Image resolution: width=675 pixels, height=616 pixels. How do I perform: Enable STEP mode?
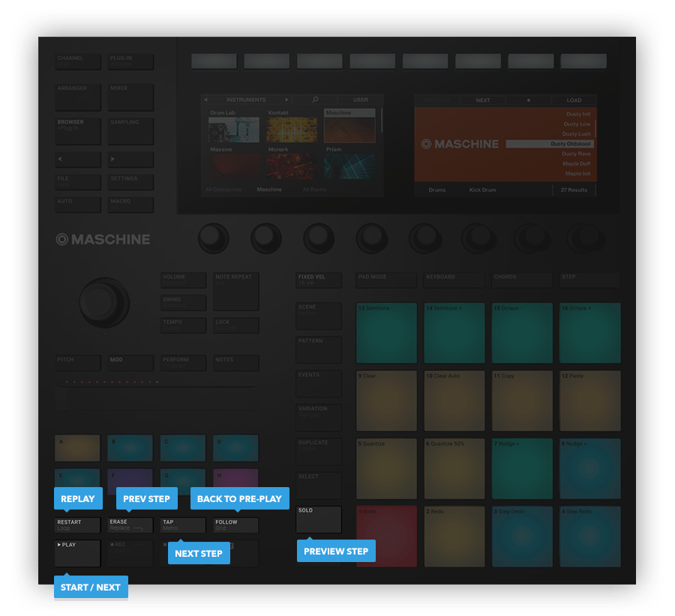[x=590, y=280]
